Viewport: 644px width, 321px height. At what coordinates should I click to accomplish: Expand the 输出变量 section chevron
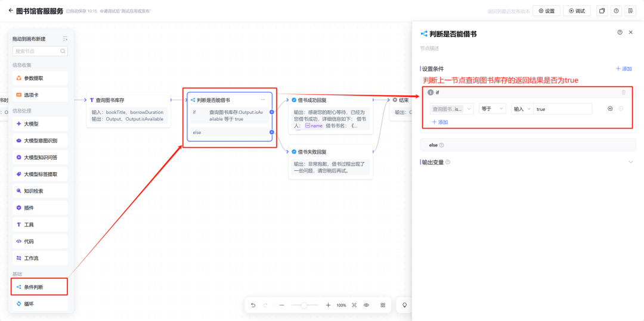pyautogui.click(x=631, y=162)
